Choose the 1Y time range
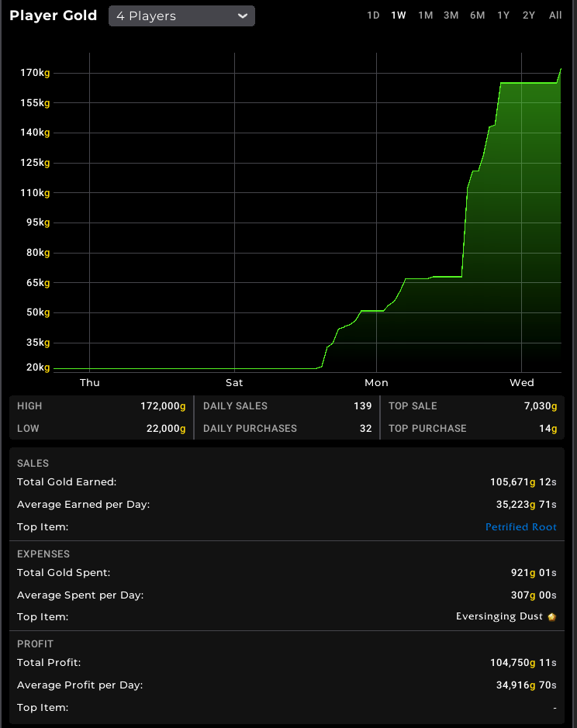 [x=503, y=16]
